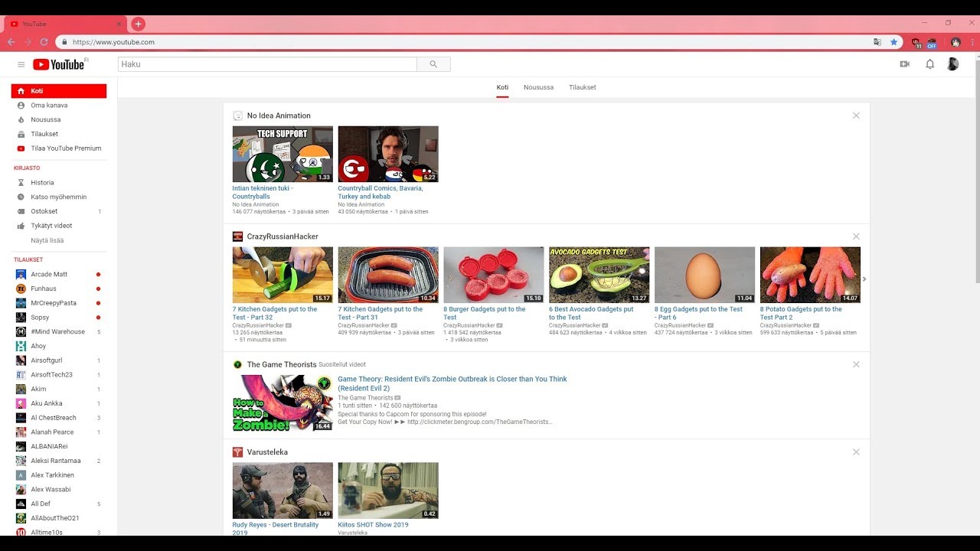Expand sidebar with Näytä lisää
This screenshot has height=551, width=980.
[47, 240]
